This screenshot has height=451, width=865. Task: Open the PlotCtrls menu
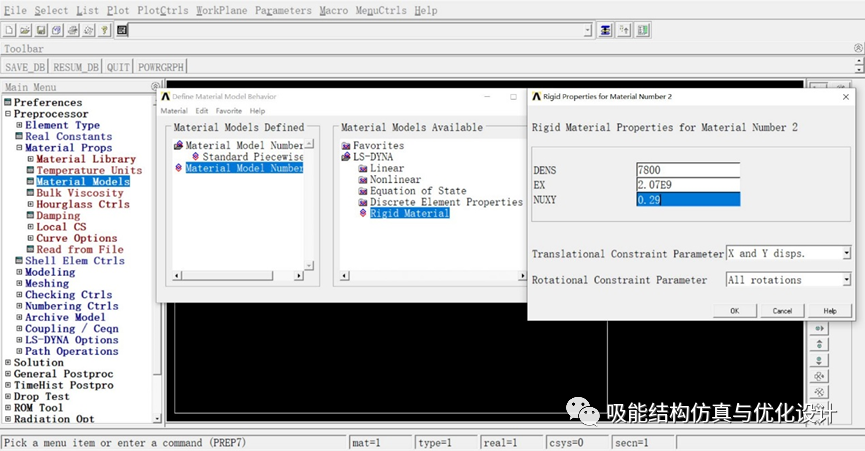pyautogui.click(x=163, y=10)
